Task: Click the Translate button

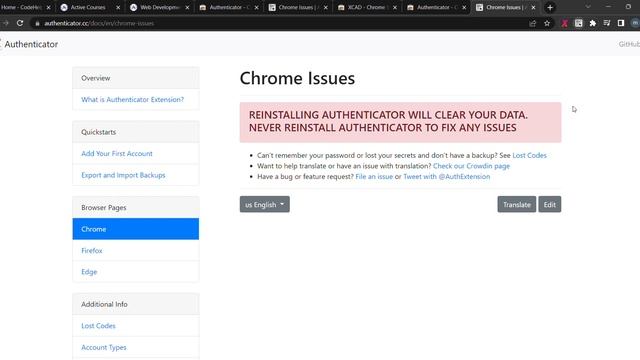Action: pyautogui.click(x=517, y=204)
